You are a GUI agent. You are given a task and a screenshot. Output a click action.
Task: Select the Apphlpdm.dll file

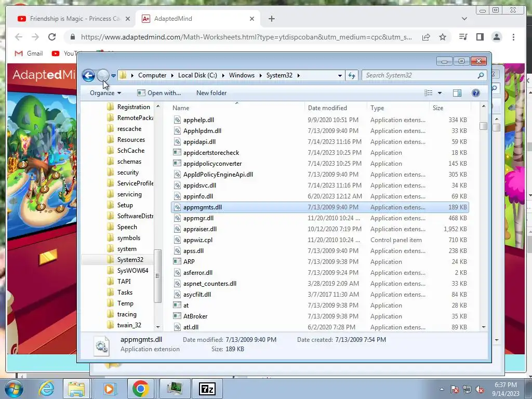pos(202,131)
